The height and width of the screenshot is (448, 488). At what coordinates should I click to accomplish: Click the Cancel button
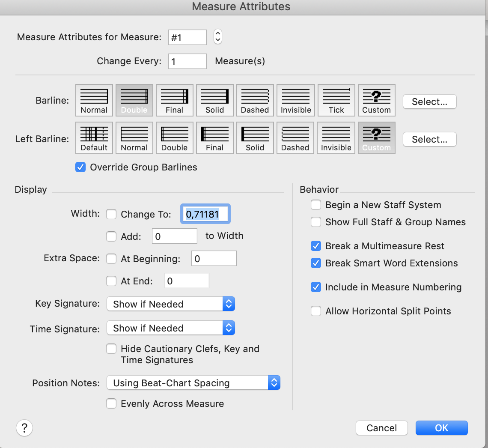[x=381, y=428]
